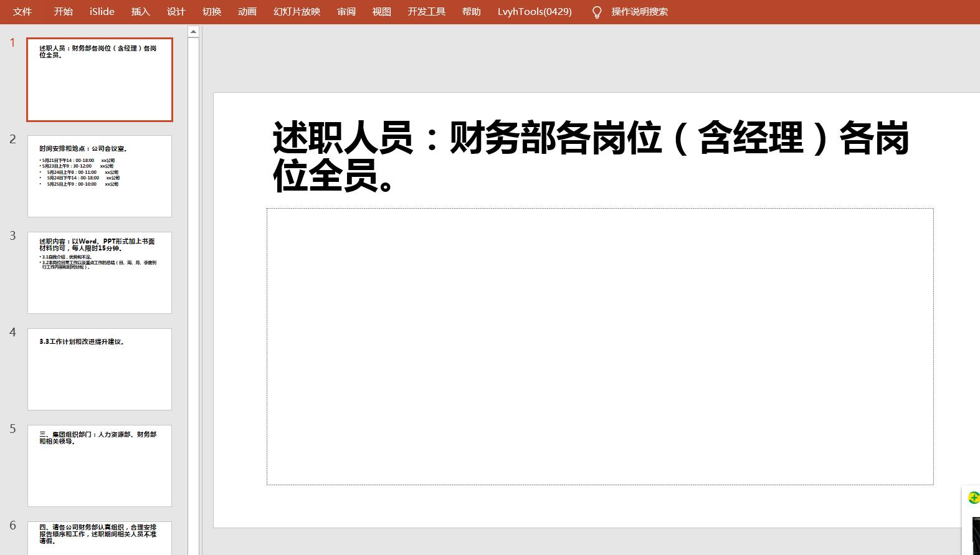Open the 动画 tab

pyautogui.click(x=247, y=12)
